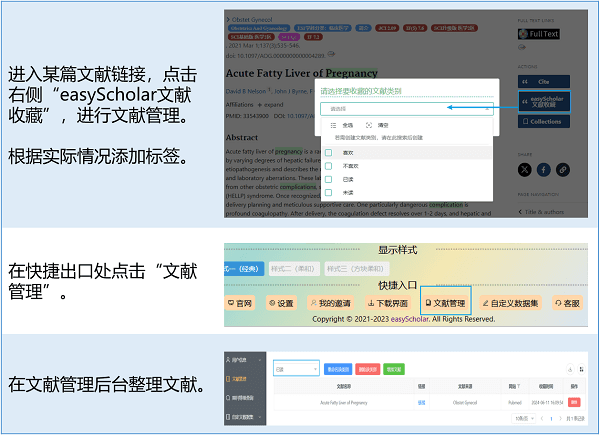
Task: Click the headset icon on 客服 shortcut
Action: point(558,303)
